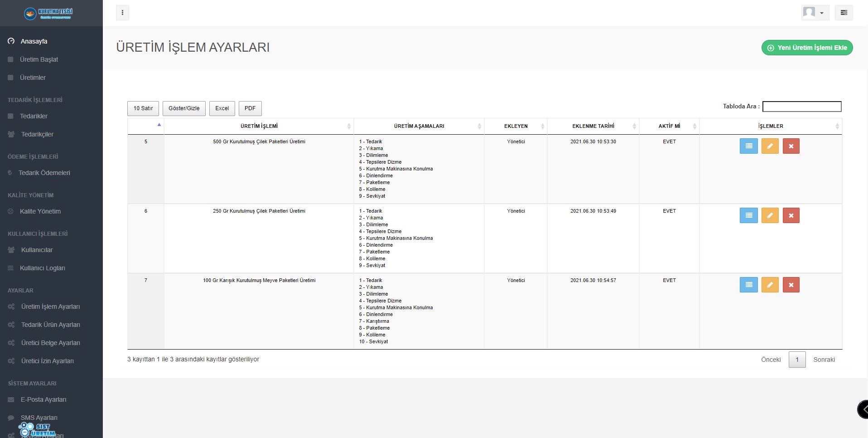Delete X icon for 100 Gr Karışık row
The image size is (868, 438).
tap(791, 285)
